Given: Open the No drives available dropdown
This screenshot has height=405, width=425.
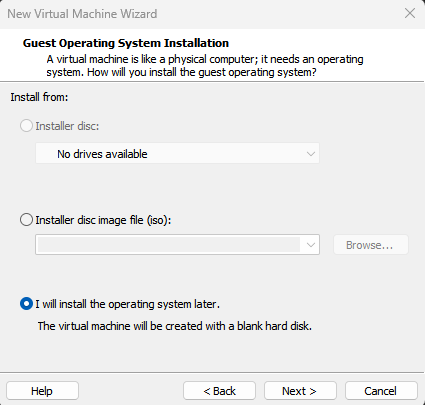Looking at the screenshot, I should (x=177, y=154).
